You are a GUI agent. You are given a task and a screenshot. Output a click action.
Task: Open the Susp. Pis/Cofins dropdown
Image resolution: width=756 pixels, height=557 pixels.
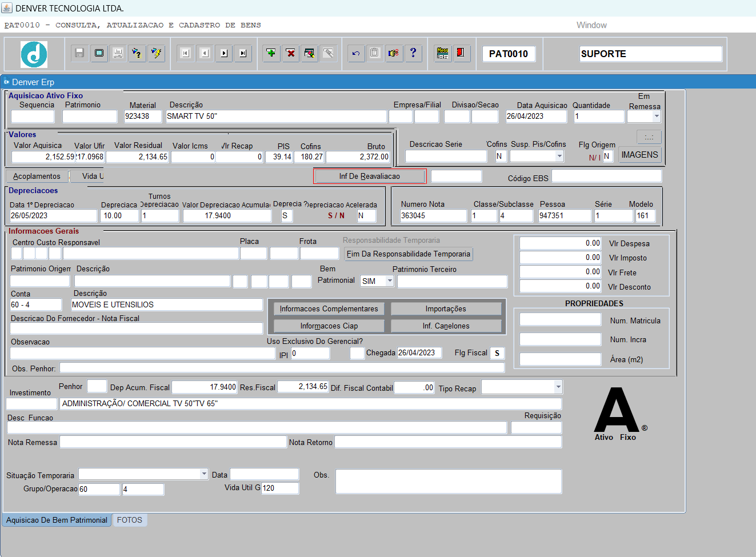(x=559, y=156)
